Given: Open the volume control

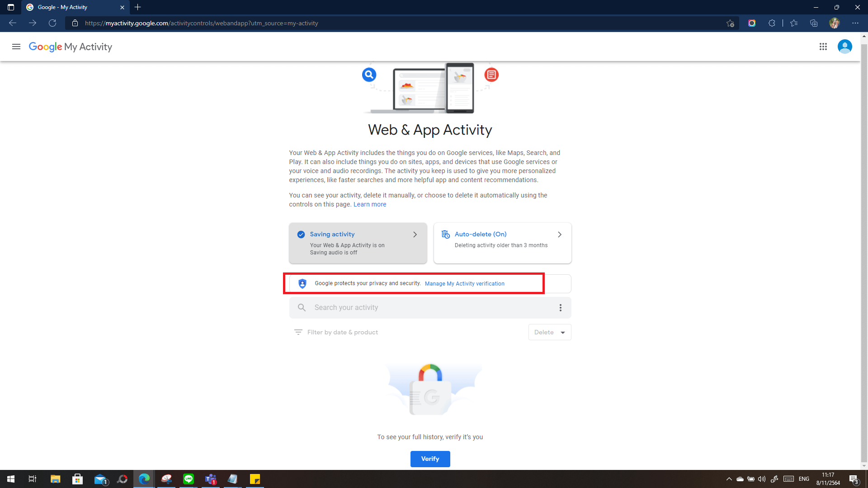Looking at the screenshot, I should pyautogui.click(x=762, y=479).
